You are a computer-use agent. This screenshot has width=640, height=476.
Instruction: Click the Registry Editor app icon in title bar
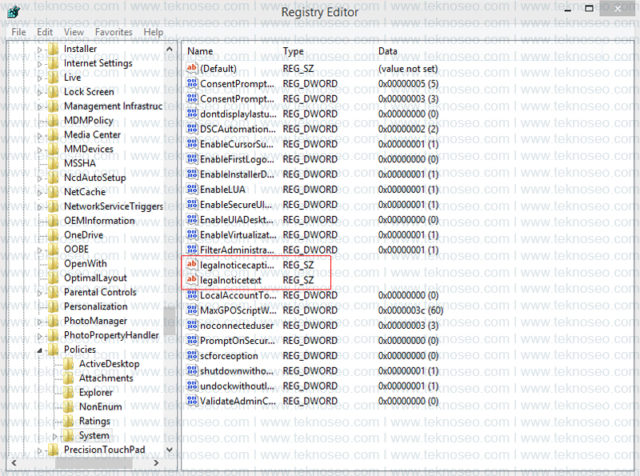(13, 11)
